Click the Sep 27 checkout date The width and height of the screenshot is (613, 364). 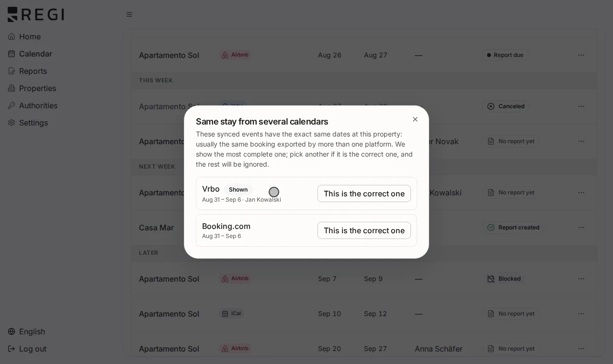375,349
